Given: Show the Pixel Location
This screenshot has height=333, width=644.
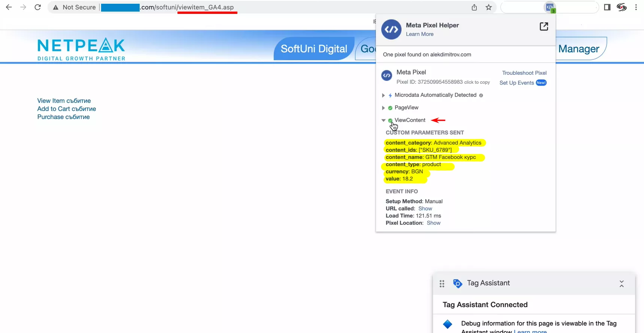Looking at the screenshot, I should [434, 223].
